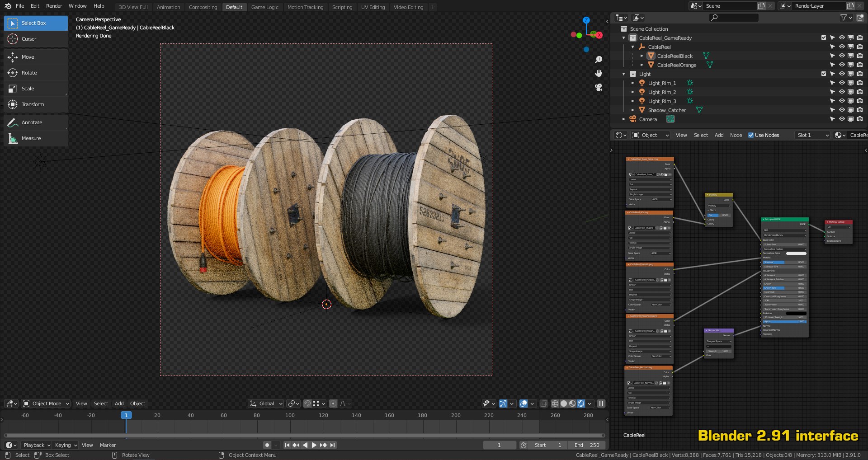This screenshot has height=460, width=868.
Task: Open the Slot 1 material dropdown
Action: (812, 135)
